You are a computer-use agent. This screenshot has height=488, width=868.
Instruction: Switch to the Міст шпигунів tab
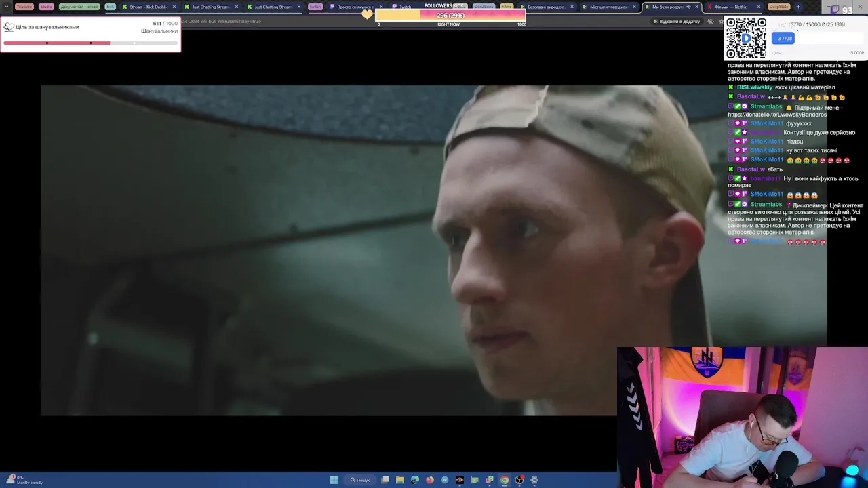(608, 7)
